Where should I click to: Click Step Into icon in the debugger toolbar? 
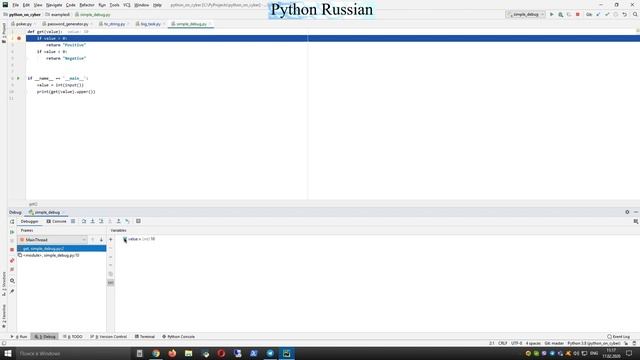pos(92,221)
